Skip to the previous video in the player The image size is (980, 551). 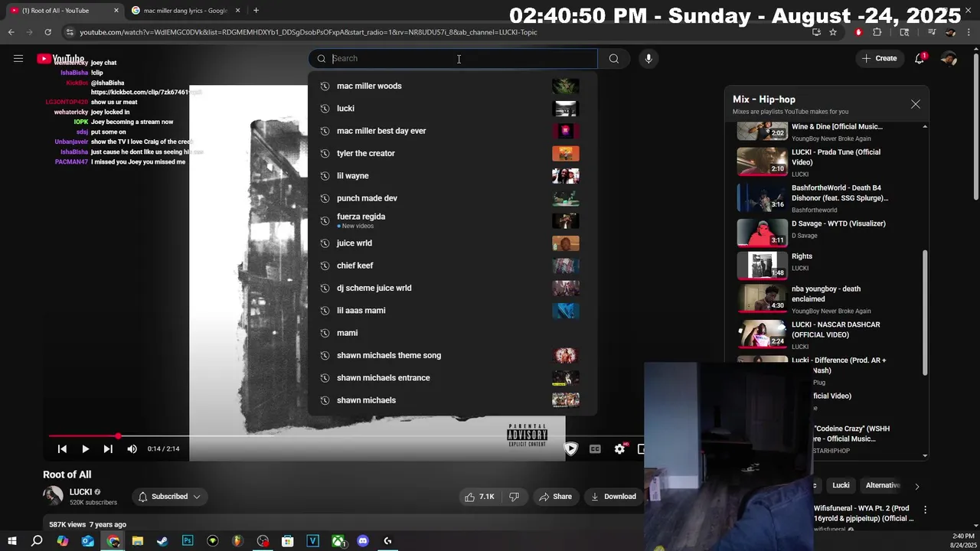click(62, 449)
